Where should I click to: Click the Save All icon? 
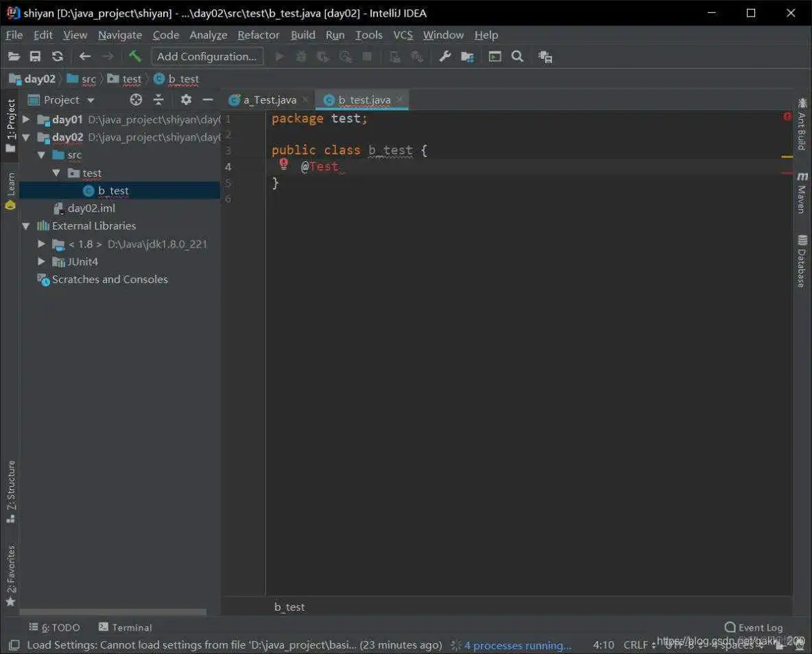(x=35, y=56)
